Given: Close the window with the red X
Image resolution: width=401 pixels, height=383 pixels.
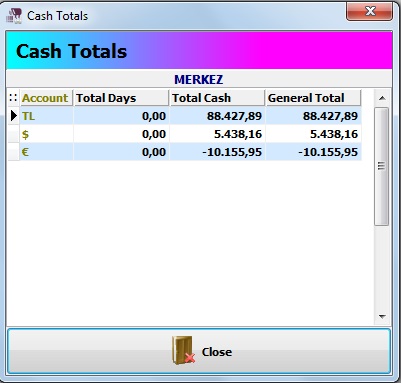Looking at the screenshot, I should point(369,12).
